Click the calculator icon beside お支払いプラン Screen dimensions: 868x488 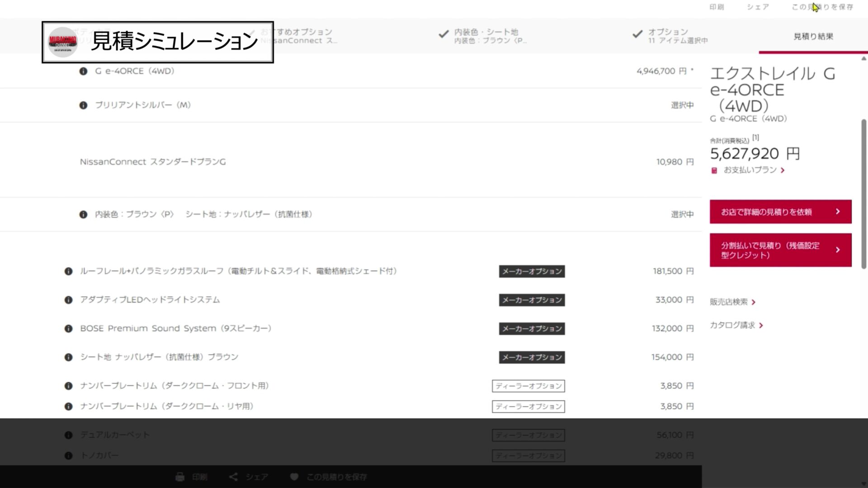pos(714,170)
